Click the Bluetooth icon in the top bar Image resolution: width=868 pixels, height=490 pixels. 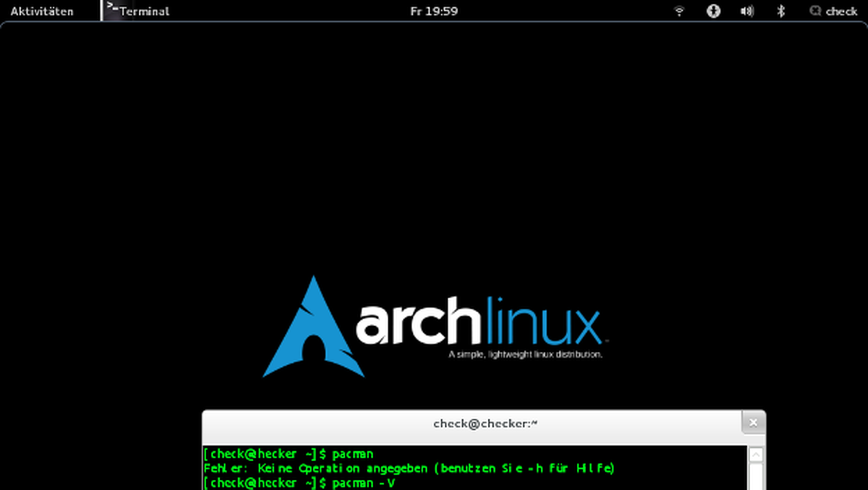(x=780, y=11)
